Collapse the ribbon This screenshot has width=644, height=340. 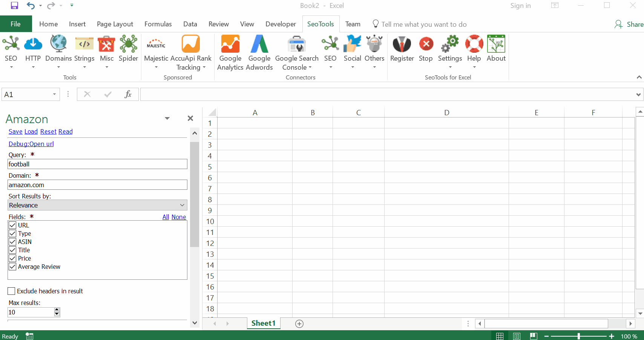coord(639,77)
